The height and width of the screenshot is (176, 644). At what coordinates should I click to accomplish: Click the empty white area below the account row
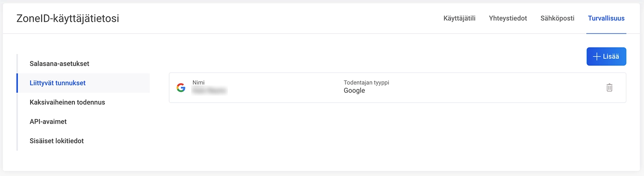(397, 133)
